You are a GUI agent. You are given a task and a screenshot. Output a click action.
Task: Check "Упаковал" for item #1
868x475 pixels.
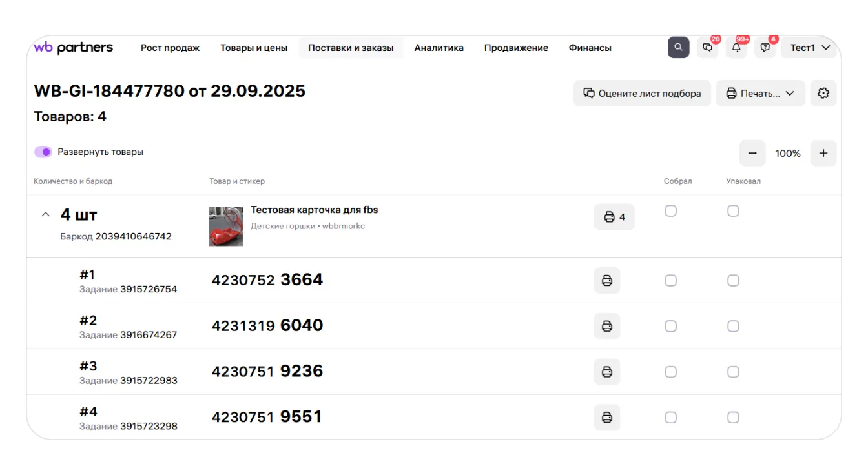pyautogui.click(x=733, y=281)
